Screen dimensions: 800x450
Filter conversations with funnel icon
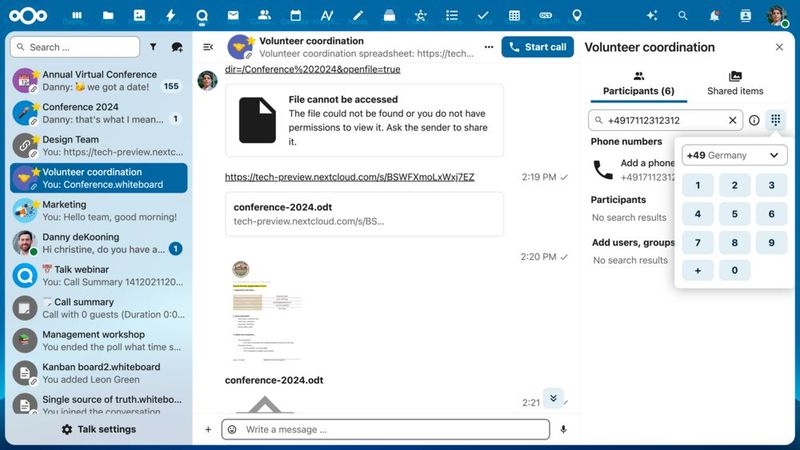pos(153,47)
